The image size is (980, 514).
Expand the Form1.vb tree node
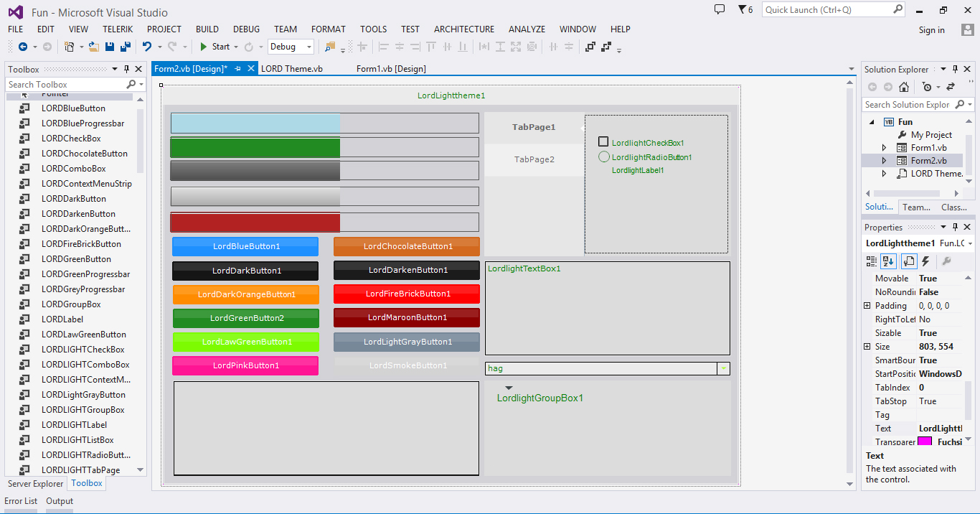point(885,148)
